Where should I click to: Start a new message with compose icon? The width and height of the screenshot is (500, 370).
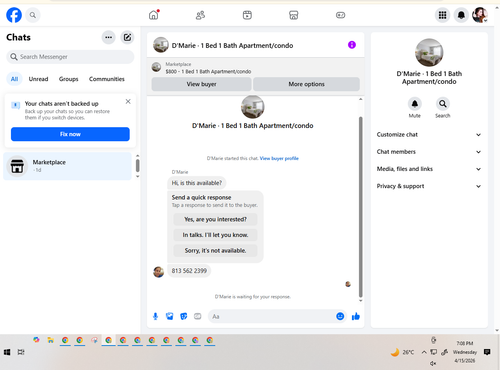click(x=127, y=37)
